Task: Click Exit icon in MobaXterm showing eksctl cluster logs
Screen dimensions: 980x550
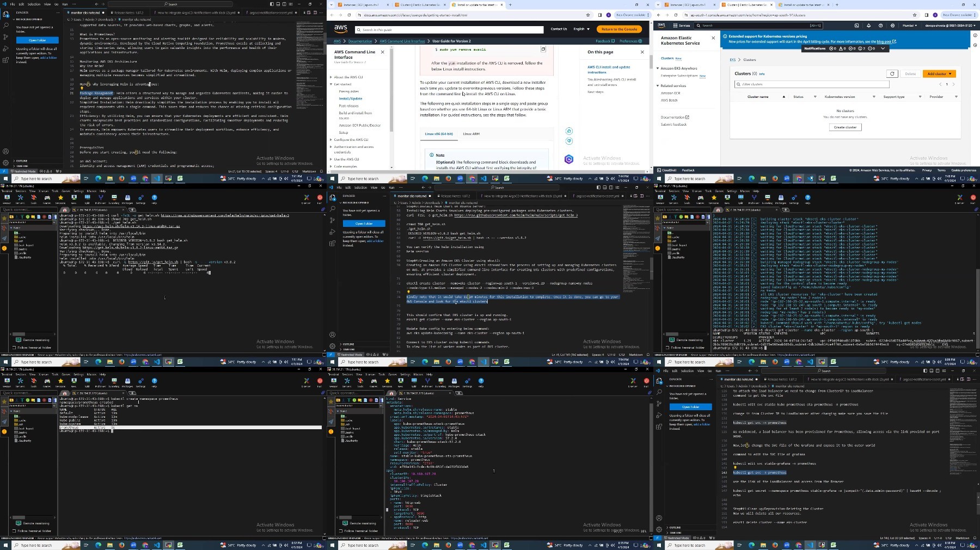Action: (x=973, y=199)
